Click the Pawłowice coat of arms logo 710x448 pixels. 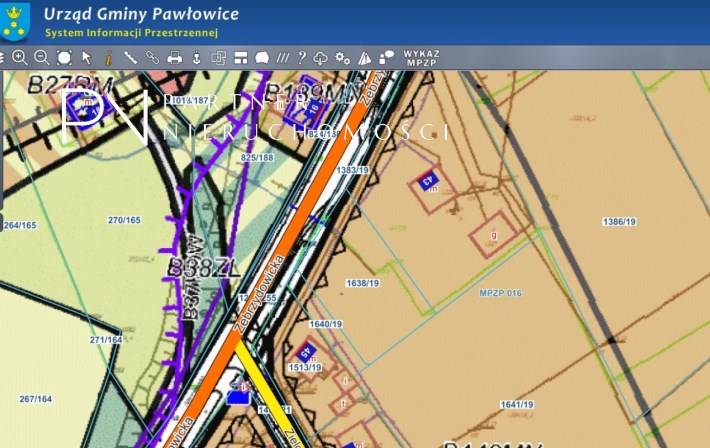click(17, 21)
